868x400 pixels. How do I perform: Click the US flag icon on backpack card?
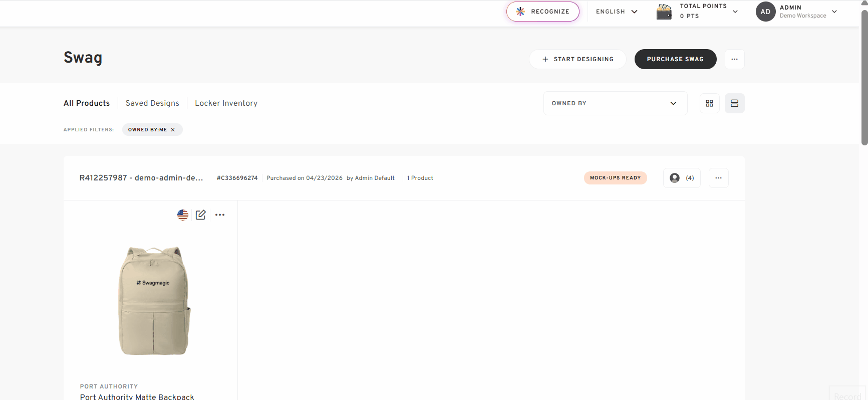(183, 215)
